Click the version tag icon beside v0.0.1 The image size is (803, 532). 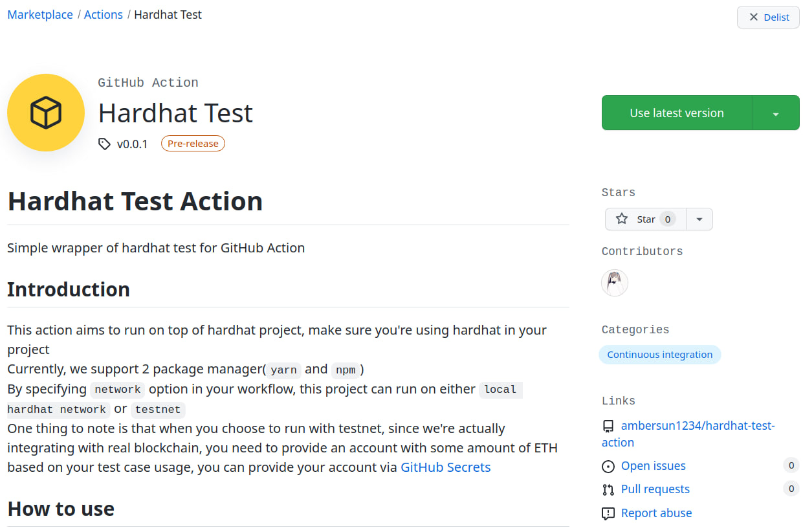[104, 144]
